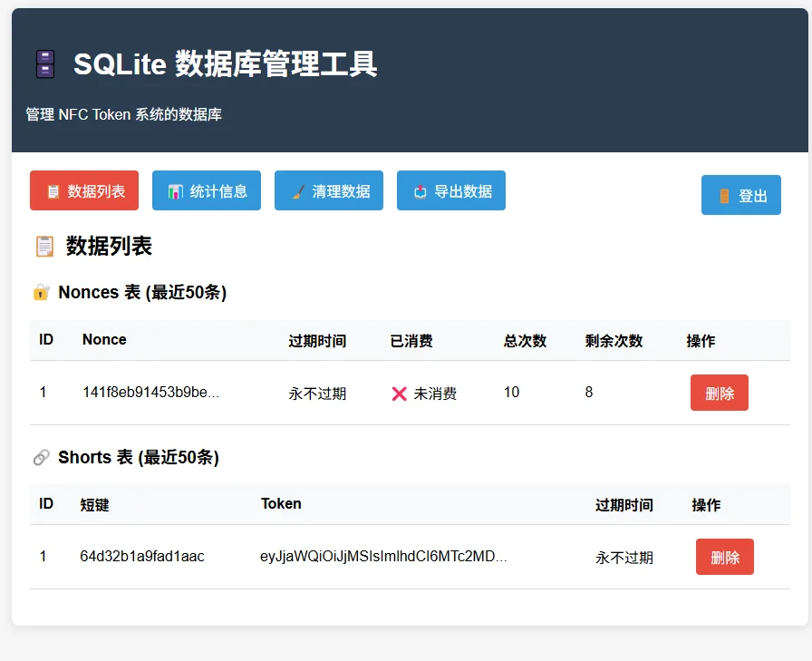
Task: Click the 登出 logout button
Action: click(741, 195)
